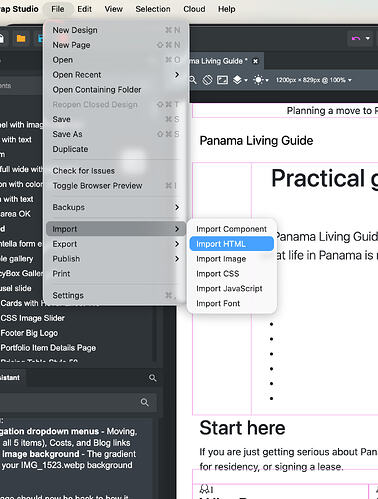Click the undo arrow icon

pyautogui.click(x=356, y=39)
